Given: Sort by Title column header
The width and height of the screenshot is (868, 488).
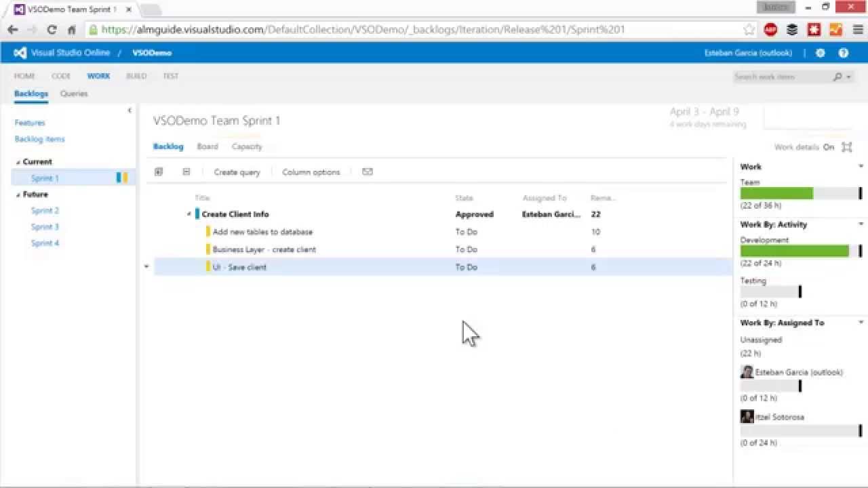Looking at the screenshot, I should 202,198.
